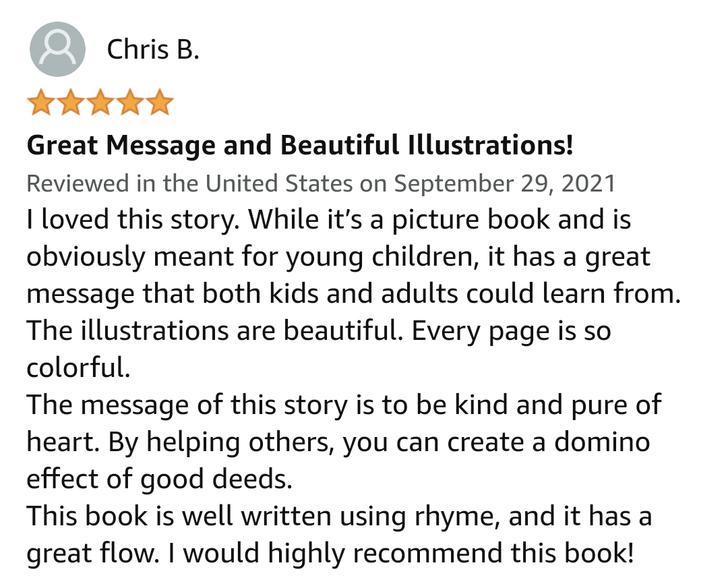Click the third rating star
728x584 pixels.
(x=100, y=103)
